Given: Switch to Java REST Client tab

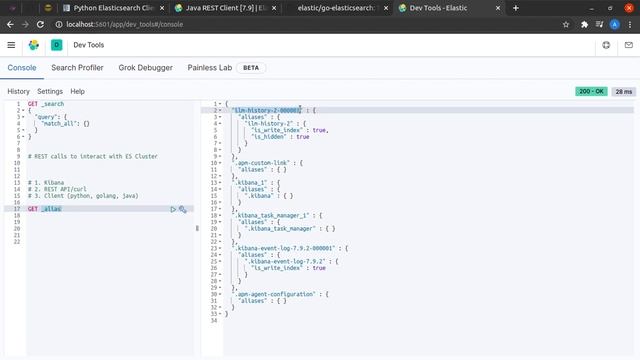Looking at the screenshot, I should click(x=226, y=8).
